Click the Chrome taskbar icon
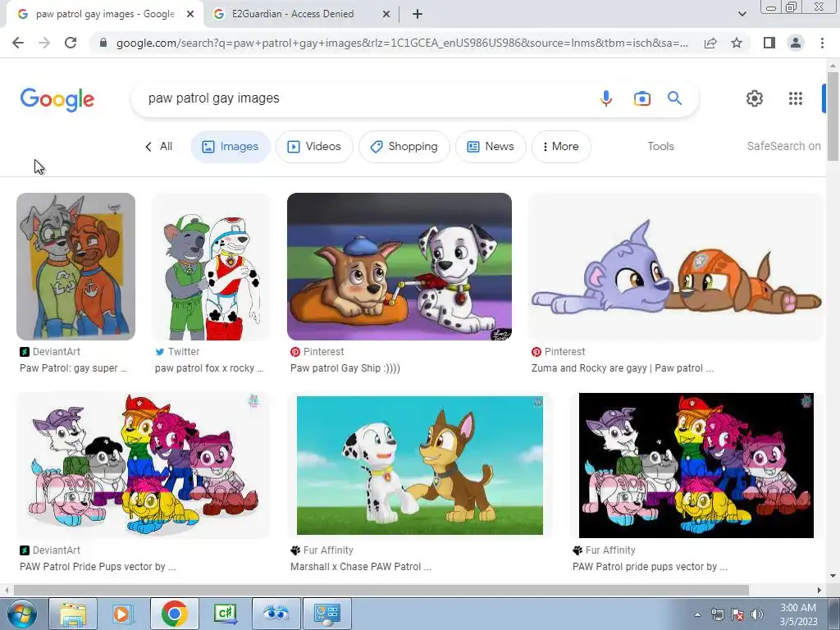 (175, 614)
